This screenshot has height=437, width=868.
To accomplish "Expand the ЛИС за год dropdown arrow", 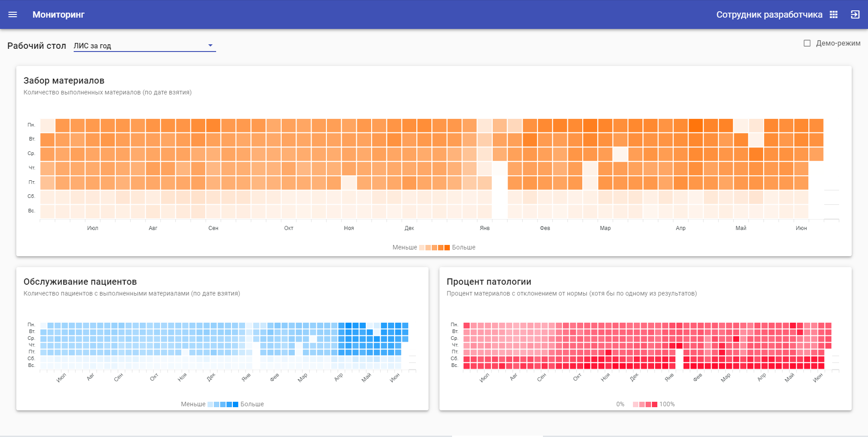I will click(210, 46).
